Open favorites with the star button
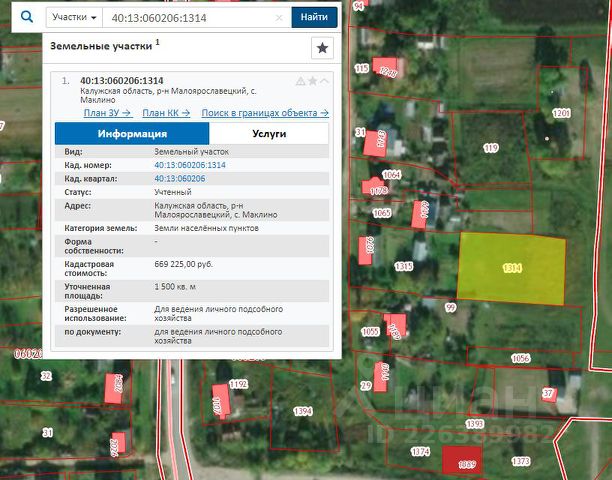This screenshot has width=612, height=480. click(322, 47)
